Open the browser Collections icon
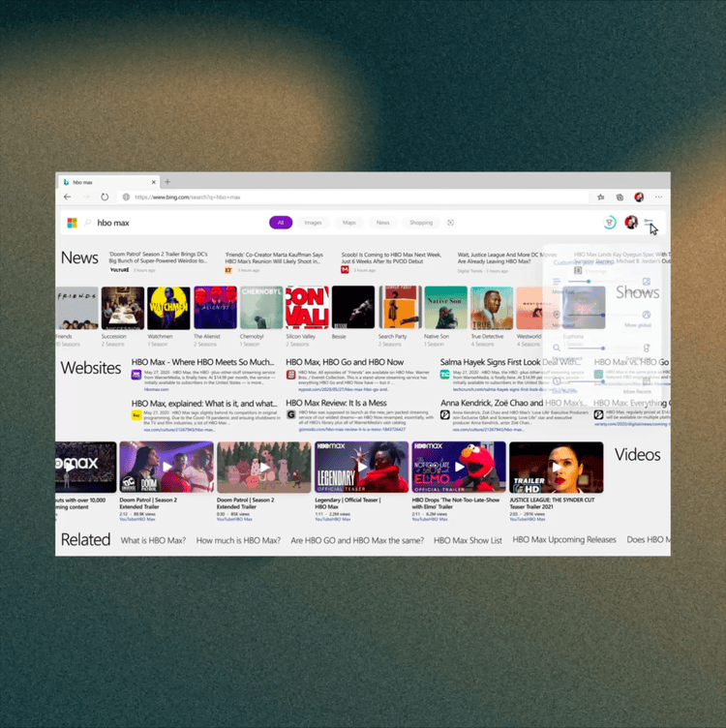This screenshot has height=728, width=726. tap(620, 197)
